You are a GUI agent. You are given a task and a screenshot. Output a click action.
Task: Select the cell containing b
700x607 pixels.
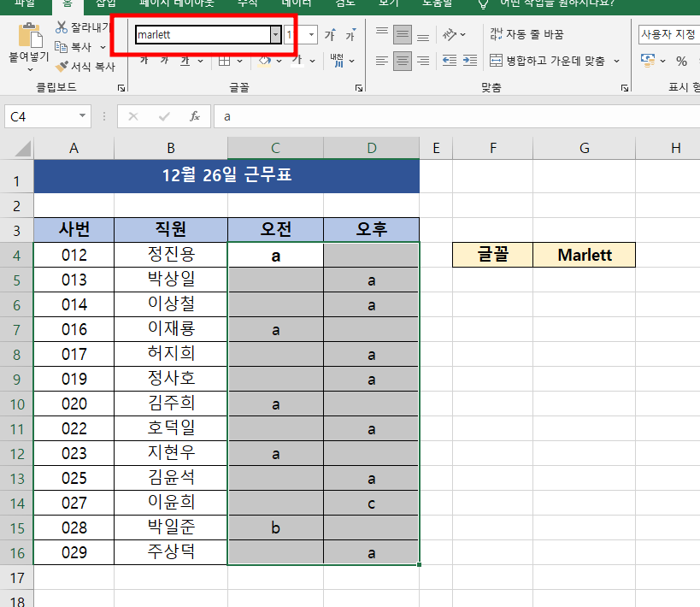(275, 528)
